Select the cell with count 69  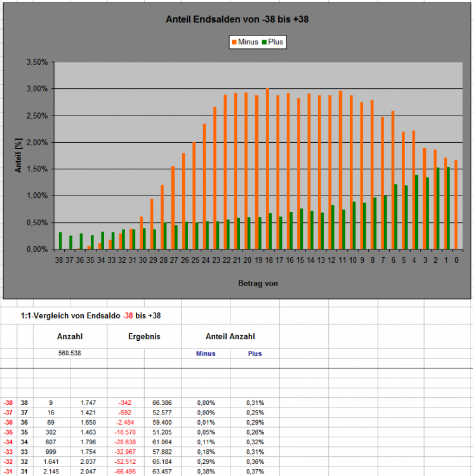pyautogui.click(x=51, y=423)
